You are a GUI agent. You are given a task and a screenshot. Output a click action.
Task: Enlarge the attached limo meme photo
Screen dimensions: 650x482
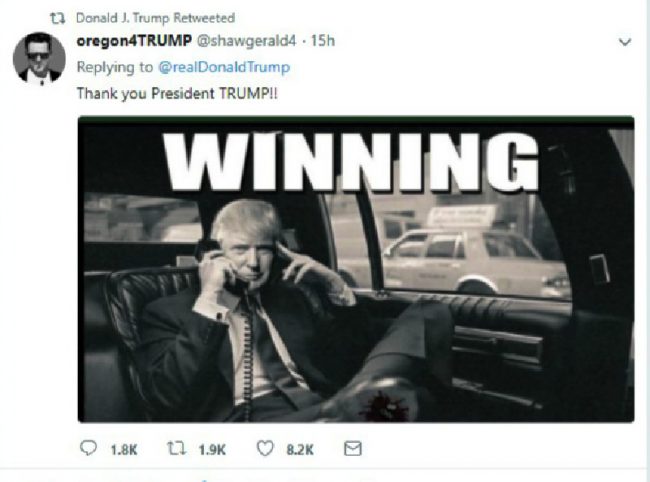point(356,269)
